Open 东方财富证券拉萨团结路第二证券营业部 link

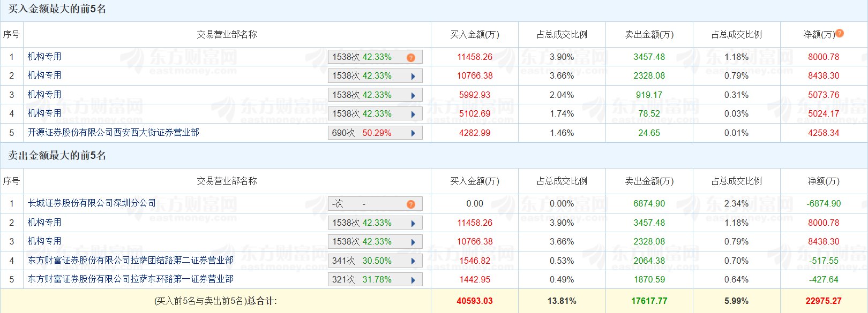tap(130, 260)
